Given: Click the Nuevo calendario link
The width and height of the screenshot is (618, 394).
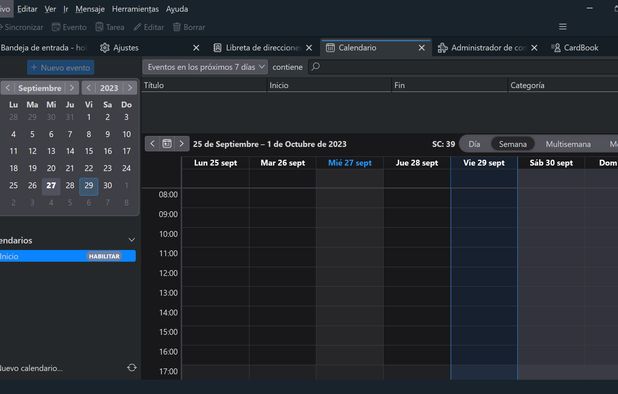Looking at the screenshot, I should click(x=31, y=368).
